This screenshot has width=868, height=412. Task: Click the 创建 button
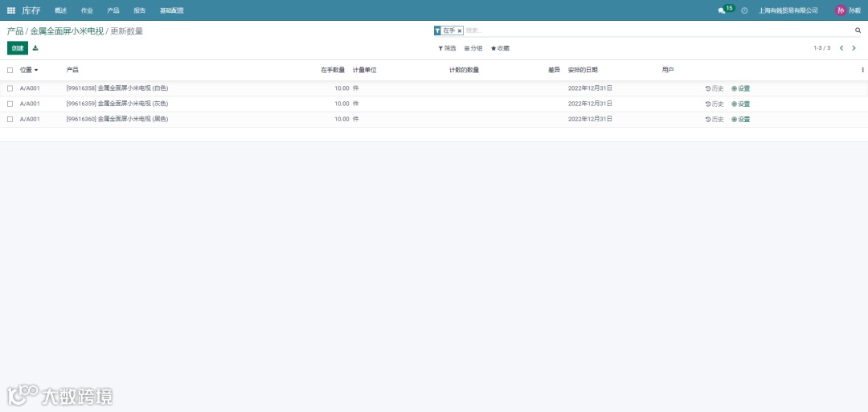tap(18, 48)
